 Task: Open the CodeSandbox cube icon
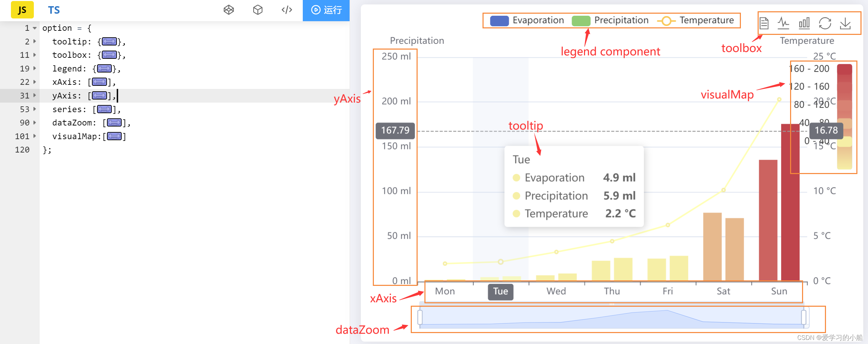(x=258, y=10)
